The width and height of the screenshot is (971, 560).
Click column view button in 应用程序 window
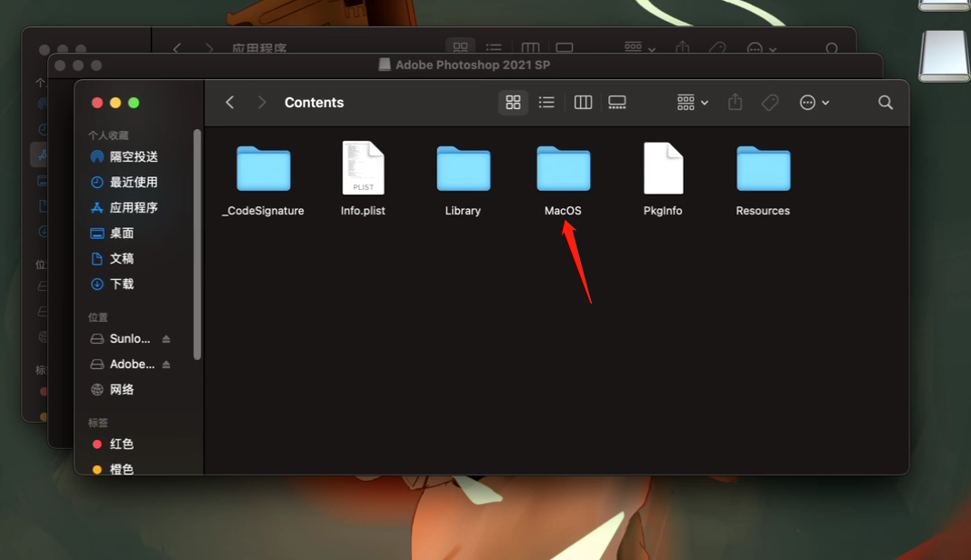point(530,47)
